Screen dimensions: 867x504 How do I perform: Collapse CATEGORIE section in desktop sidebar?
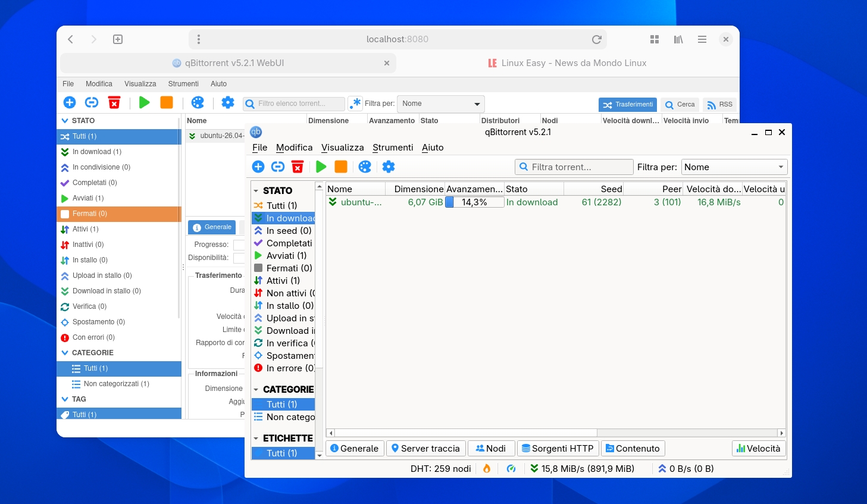pyautogui.click(x=256, y=390)
